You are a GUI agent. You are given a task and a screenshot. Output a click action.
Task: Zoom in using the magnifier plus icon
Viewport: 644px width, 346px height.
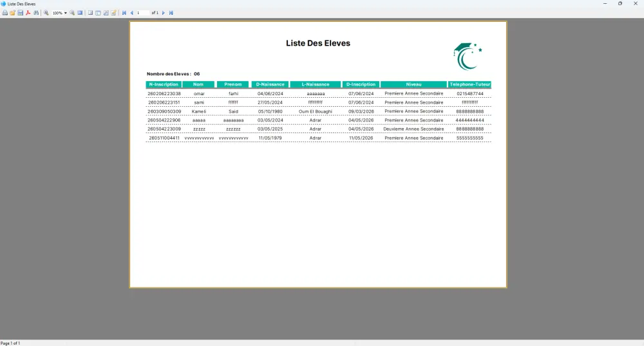(46, 13)
